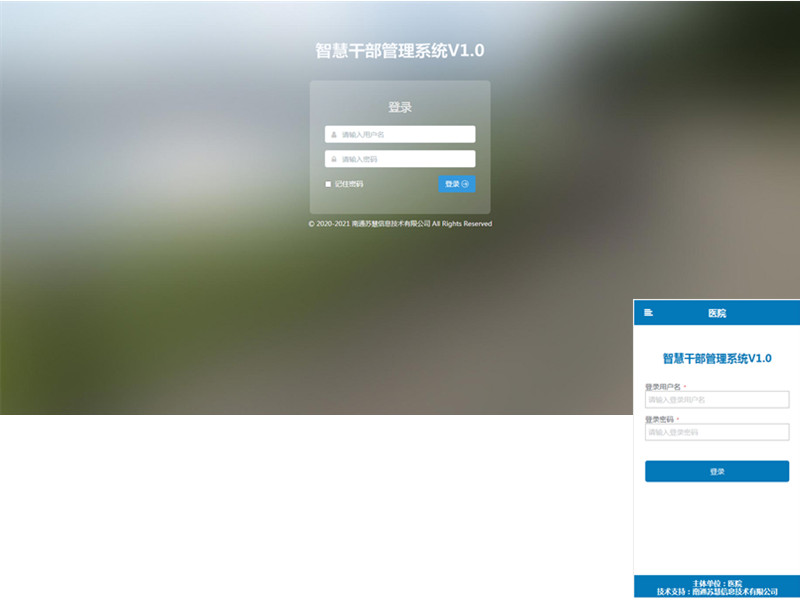Click the user icon in username field
This screenshot has width=800, height=600.
pyautogui.click(x=334, y=134)
